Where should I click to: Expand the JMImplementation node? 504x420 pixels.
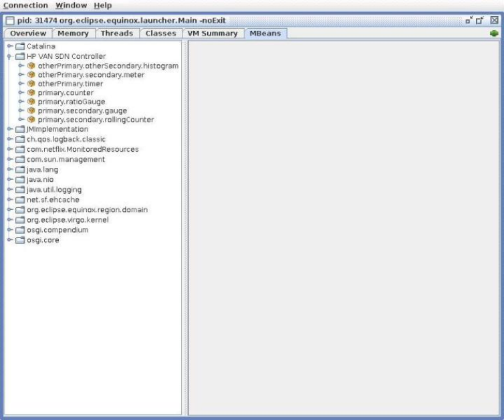[10, 129]
